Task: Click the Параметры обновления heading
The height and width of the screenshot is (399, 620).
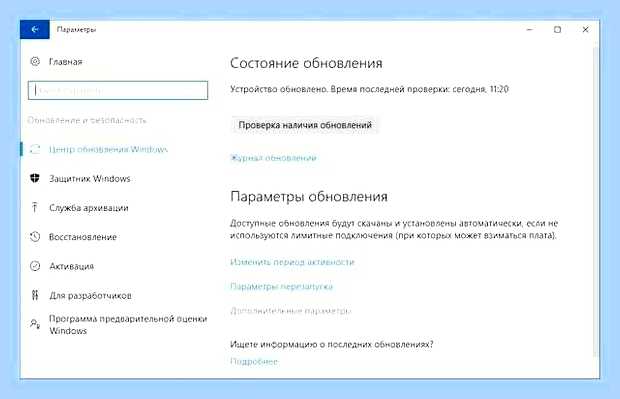Action: point(309,197)
